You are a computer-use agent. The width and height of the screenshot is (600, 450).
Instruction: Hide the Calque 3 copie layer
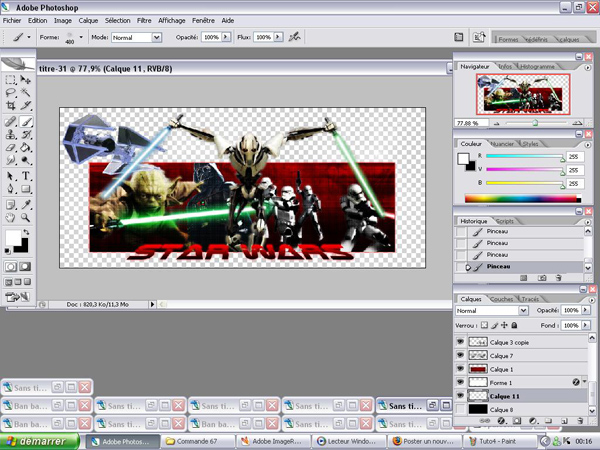(460, 342)
